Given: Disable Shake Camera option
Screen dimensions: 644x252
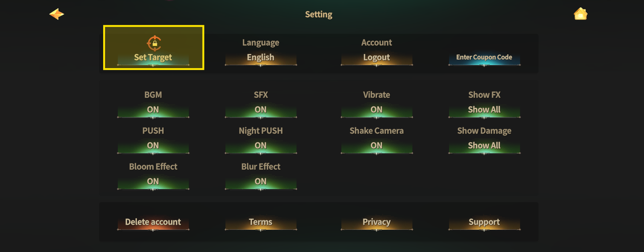Looking at the screenshot, I should coord(376,146).
